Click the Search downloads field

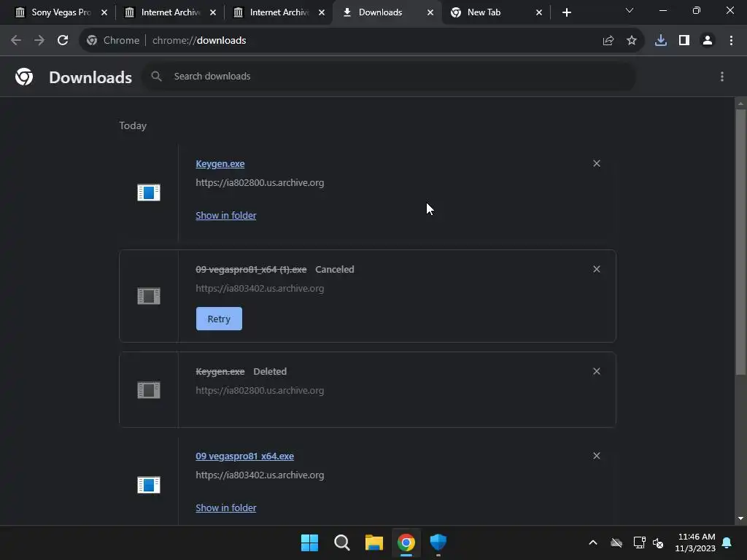click(x=390, y=76)
